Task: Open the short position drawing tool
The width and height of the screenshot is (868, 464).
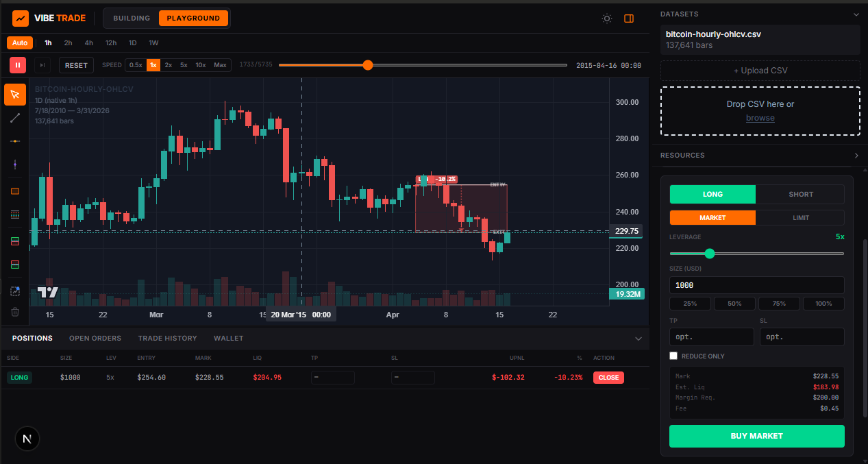Action: [14, 265]
